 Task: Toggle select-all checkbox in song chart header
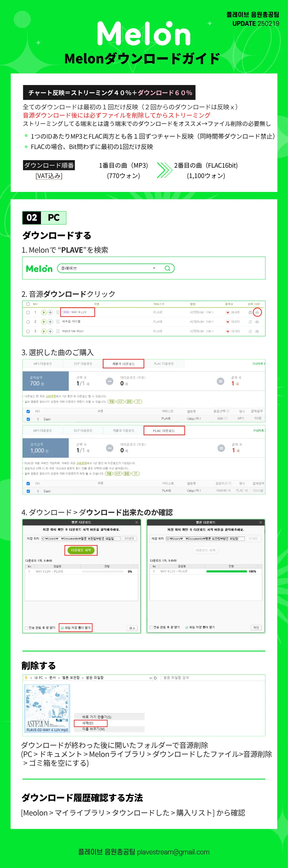pyautogui.click(x=28, y=304)
